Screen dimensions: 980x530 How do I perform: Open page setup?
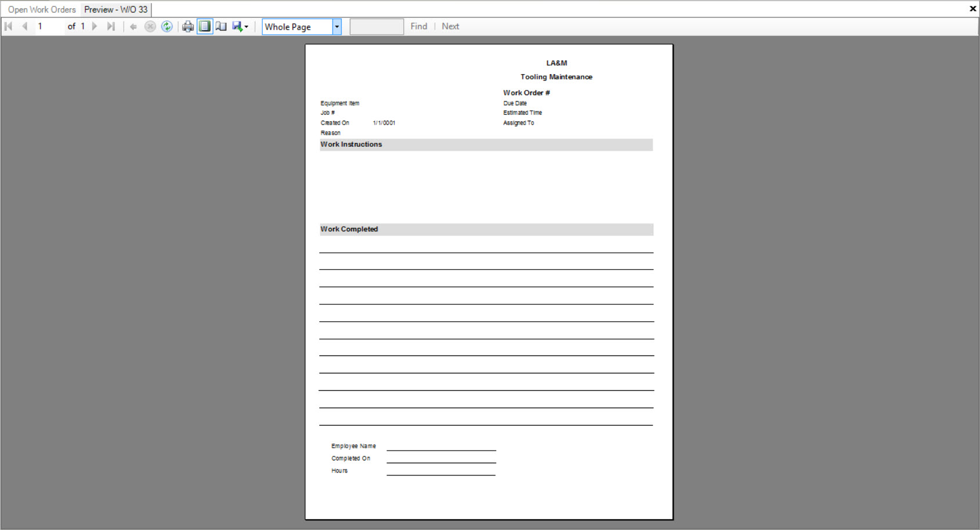(221, 27)
